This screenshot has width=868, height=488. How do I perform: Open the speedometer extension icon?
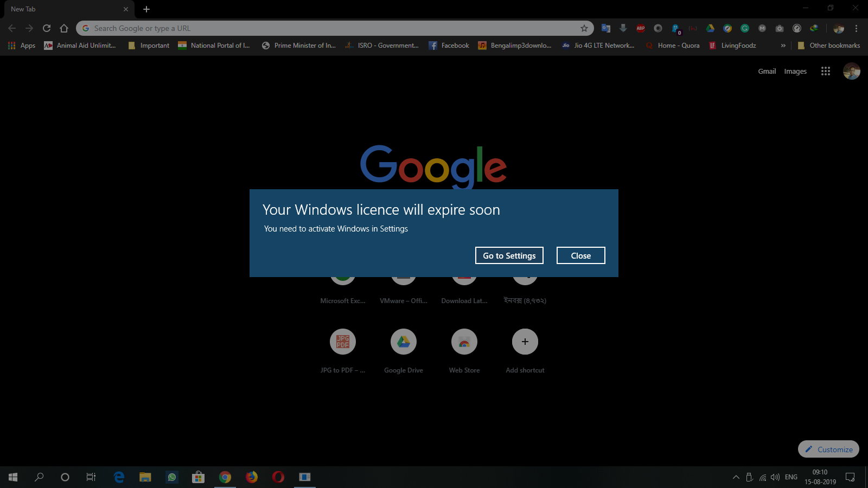coord(797,28)
